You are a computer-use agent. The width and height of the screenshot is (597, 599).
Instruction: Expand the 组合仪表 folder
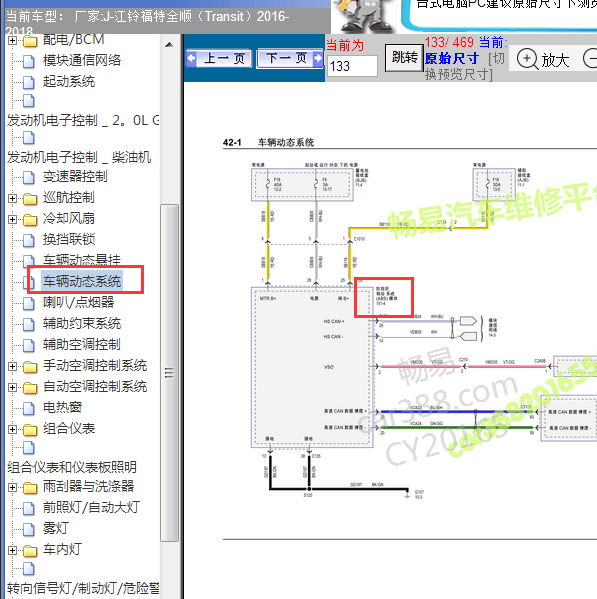click(x=12, y=429)
